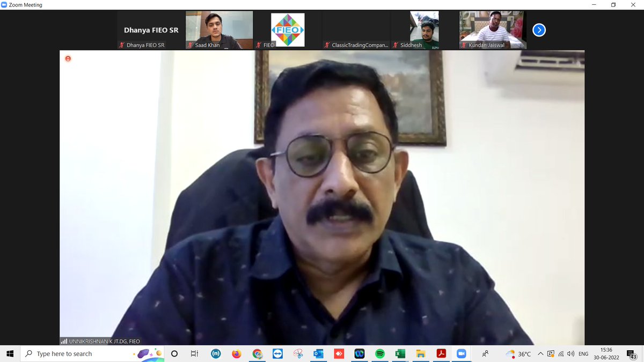Open Outlook from the taskbar
The image size is (644, 362).
click(318, 354)
